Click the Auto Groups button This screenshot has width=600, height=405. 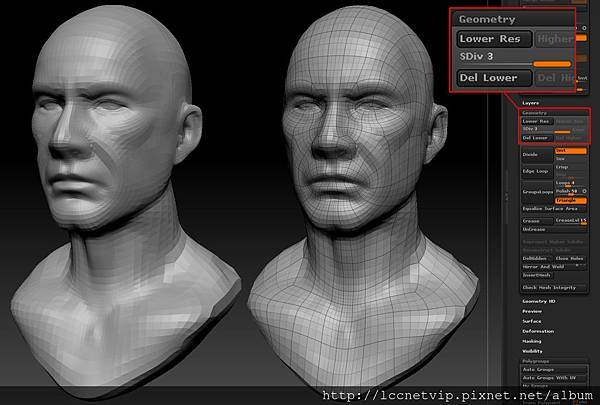(554, 369)
